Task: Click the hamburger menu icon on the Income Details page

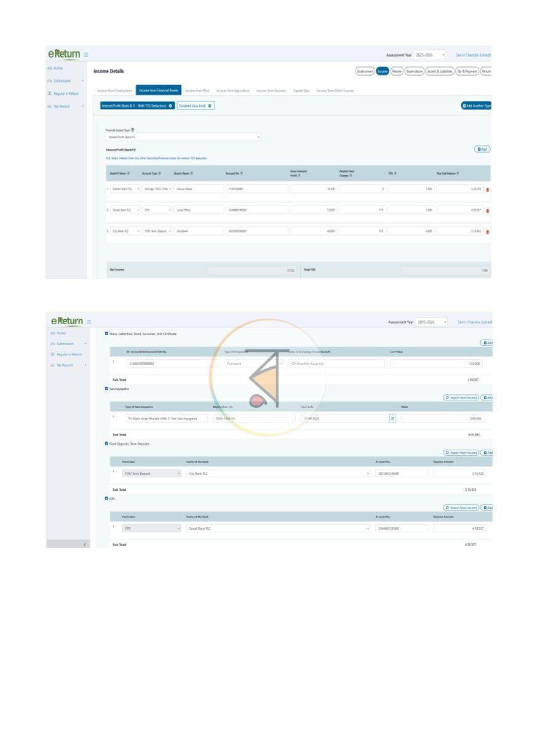Action: pyautogui.click(x=86, y=55)
